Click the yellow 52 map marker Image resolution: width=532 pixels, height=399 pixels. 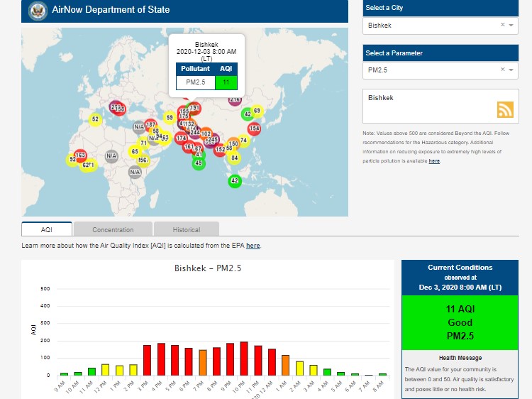(95, 119)
